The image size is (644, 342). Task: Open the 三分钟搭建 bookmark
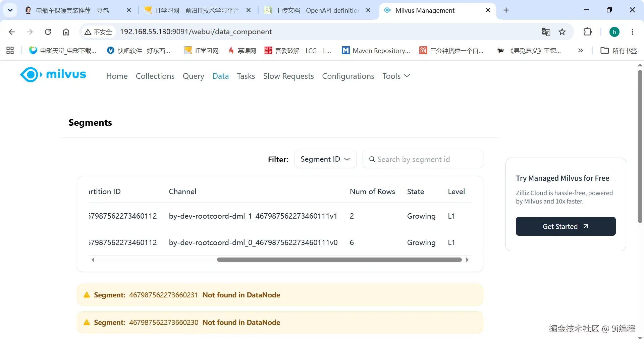click(451, 50)
